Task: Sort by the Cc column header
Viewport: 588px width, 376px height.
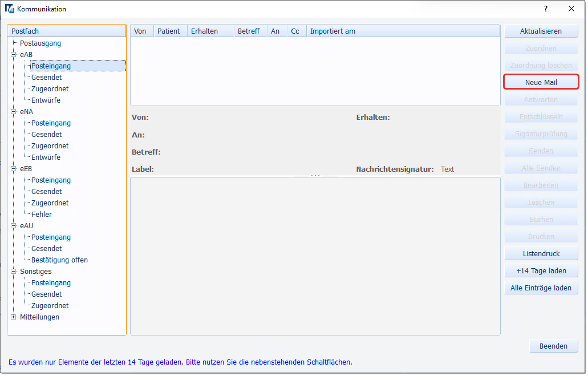Action: [x=297, y=31]
